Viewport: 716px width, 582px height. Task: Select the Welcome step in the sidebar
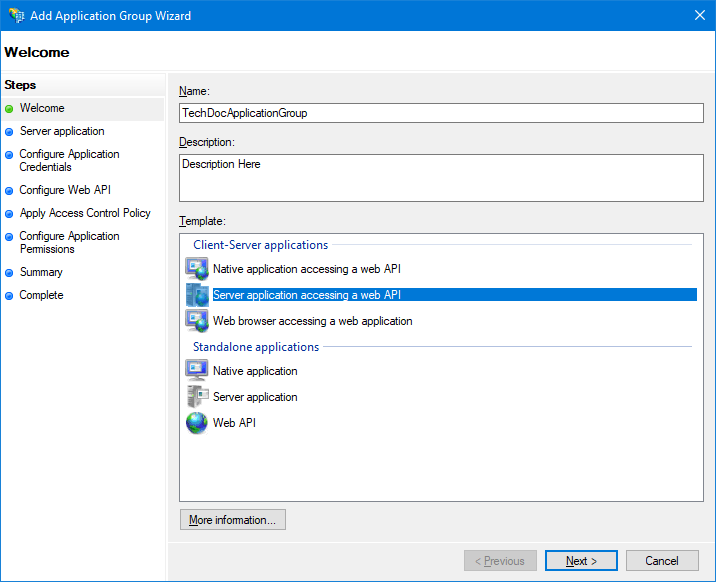(x=42, y=108)
